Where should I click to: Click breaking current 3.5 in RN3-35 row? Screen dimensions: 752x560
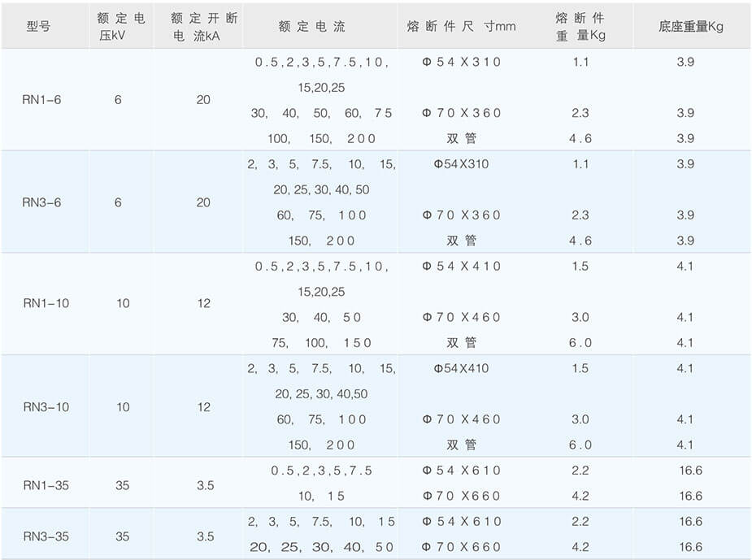click(x=205, y=536)
